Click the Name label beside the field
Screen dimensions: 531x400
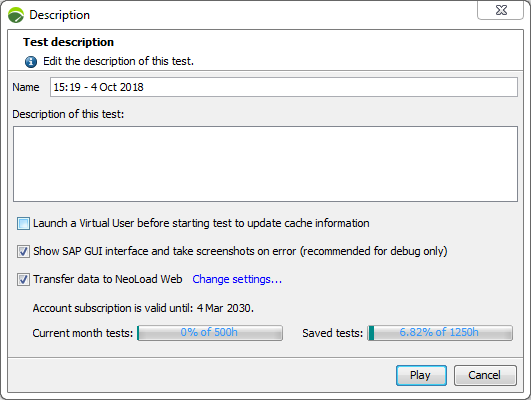26,87
